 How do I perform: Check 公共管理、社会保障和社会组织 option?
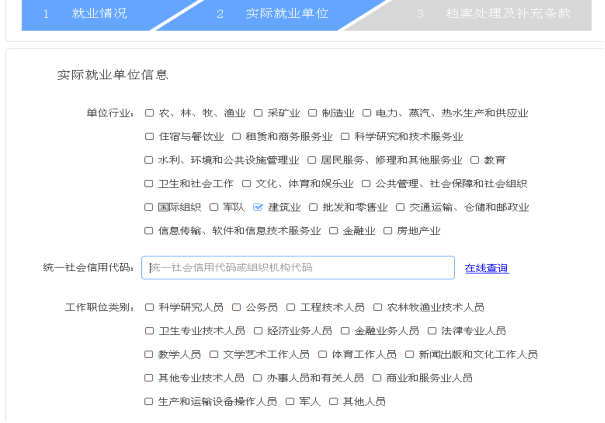366,184
